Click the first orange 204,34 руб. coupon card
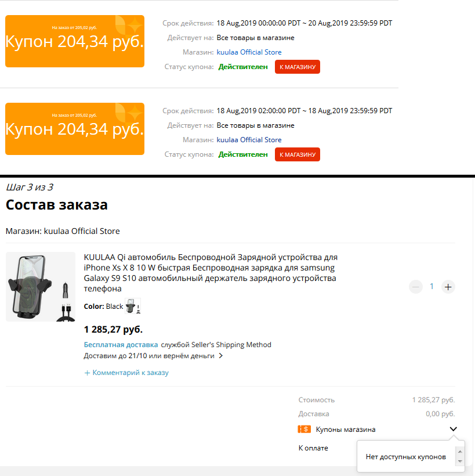Viewport: 475px width, 476px height. coord(75,41)
